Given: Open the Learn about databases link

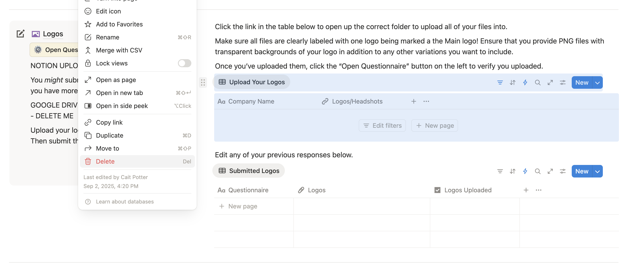Looking at the screenshot, I should pyautogui.click(x=124, y=201).
